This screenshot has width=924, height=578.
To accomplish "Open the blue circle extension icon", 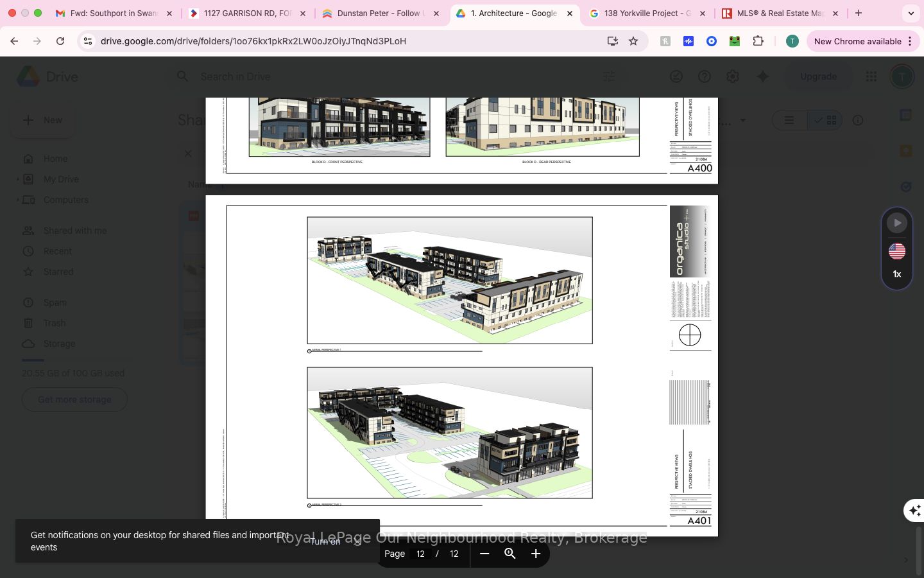I will click(x=712, y=41).
